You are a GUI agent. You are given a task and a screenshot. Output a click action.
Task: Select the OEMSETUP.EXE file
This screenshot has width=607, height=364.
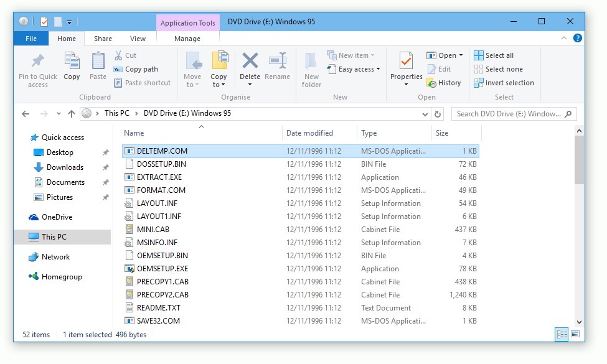click(301, 268)
